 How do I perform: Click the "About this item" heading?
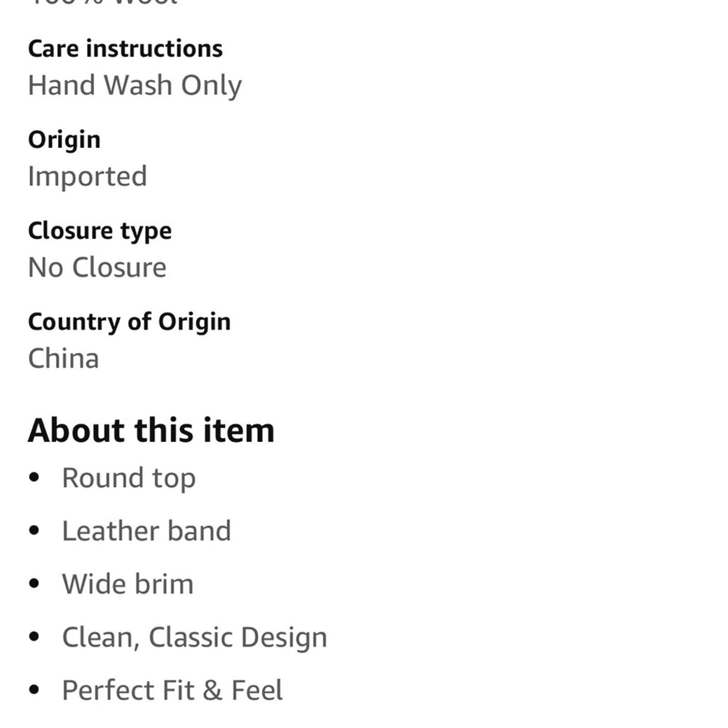coord(151,430)
